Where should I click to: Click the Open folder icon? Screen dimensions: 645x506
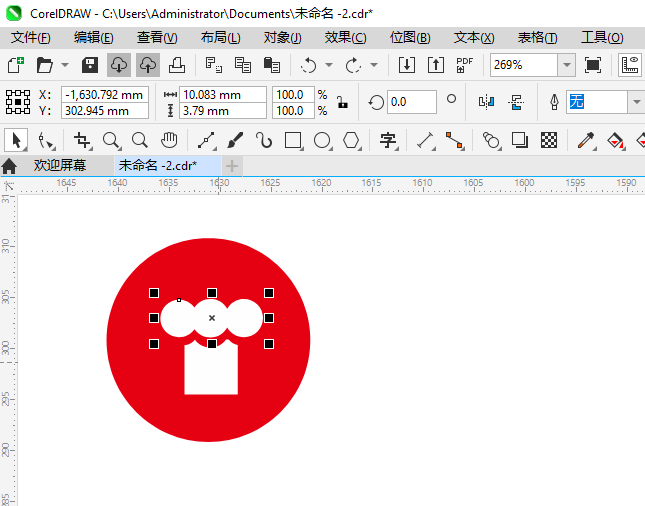(x=44, y=65)
